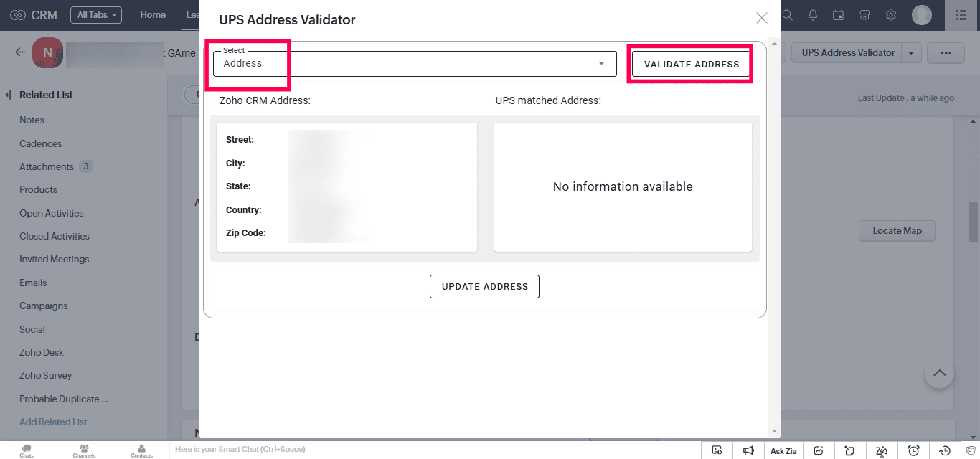Viewport: 980px width, 459px height.
Task: Open the user profile avatar
Action: [922, 15]
